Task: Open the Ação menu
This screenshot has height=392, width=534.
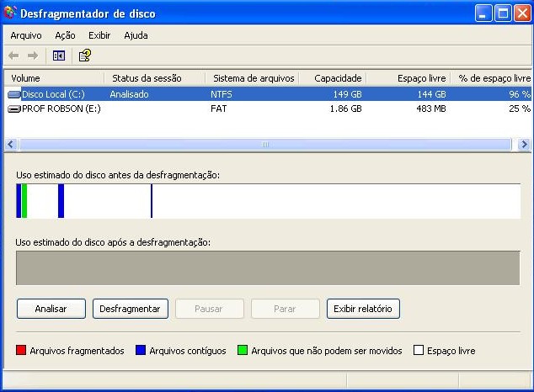Action: pos(65,35)
